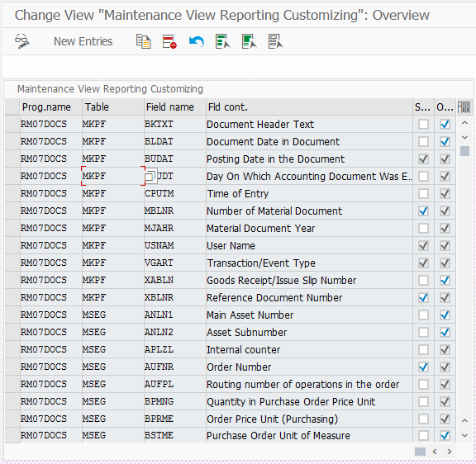The image size is (476, 464).
Task: Click the XABLN field name cell
Action: tap(175, 280)
